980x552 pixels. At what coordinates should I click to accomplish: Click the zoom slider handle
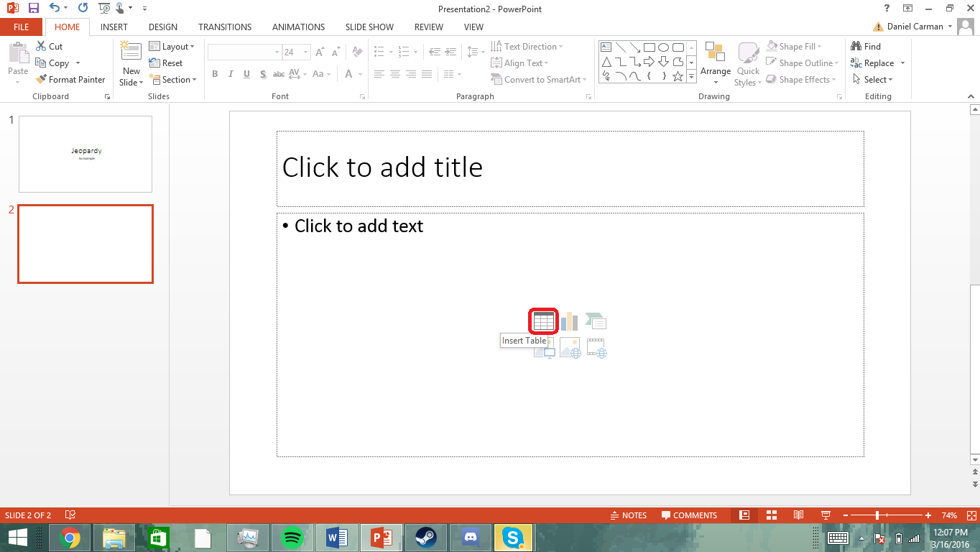[877, 515]
